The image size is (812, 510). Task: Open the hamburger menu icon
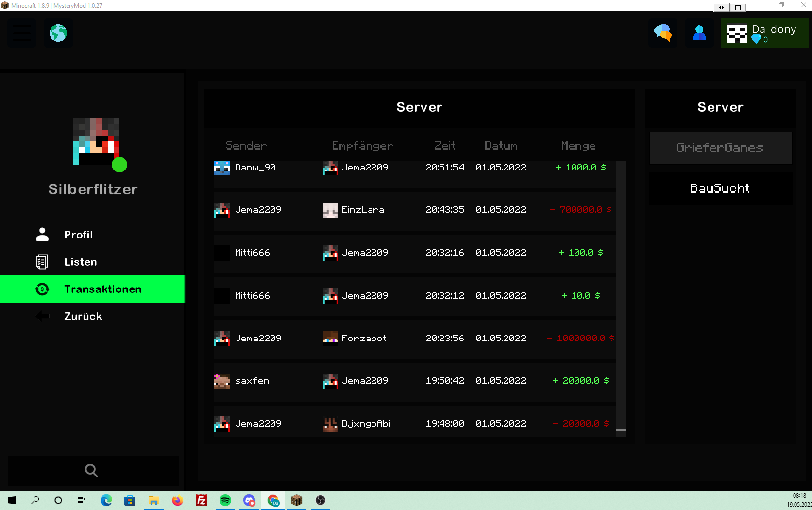[22, 33]
